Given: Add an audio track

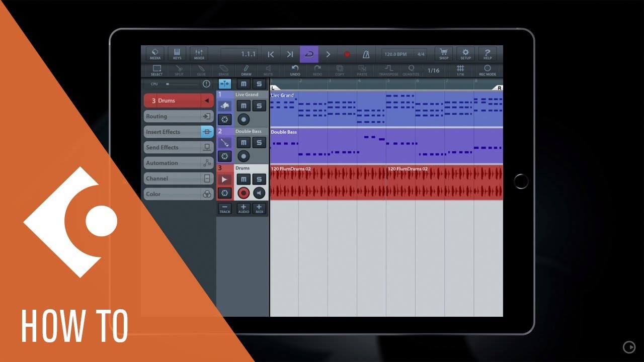Looking at the screenshot, I should point(244,209).
